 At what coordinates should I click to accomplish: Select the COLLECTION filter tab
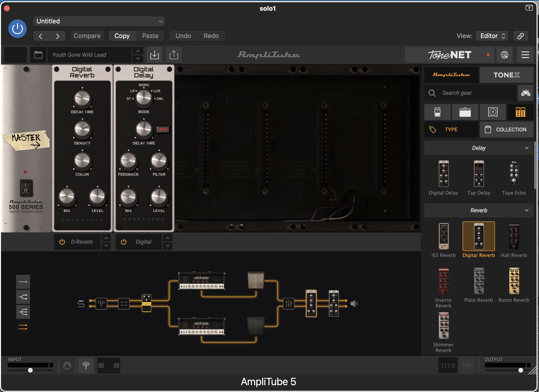[x=506, y=129]
